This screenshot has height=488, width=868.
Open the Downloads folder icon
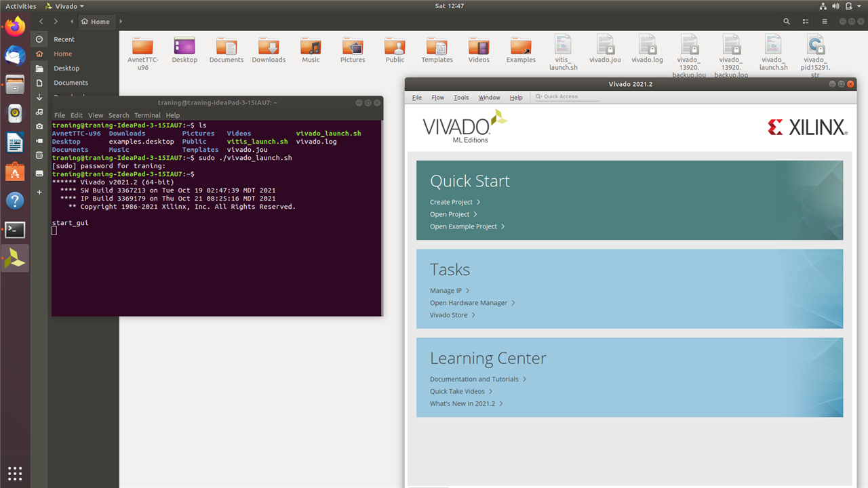(x=269, y=49)
